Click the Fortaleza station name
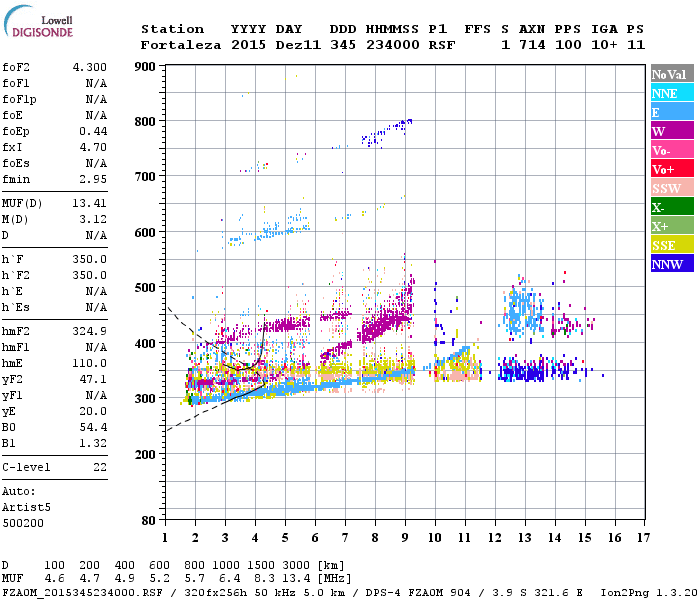Image resolution: width=700 pixels, height=600 pixels. (181, 45)
